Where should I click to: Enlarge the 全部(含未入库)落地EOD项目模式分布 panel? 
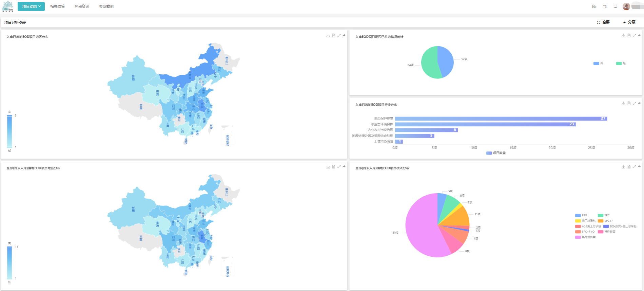[634, 167]
